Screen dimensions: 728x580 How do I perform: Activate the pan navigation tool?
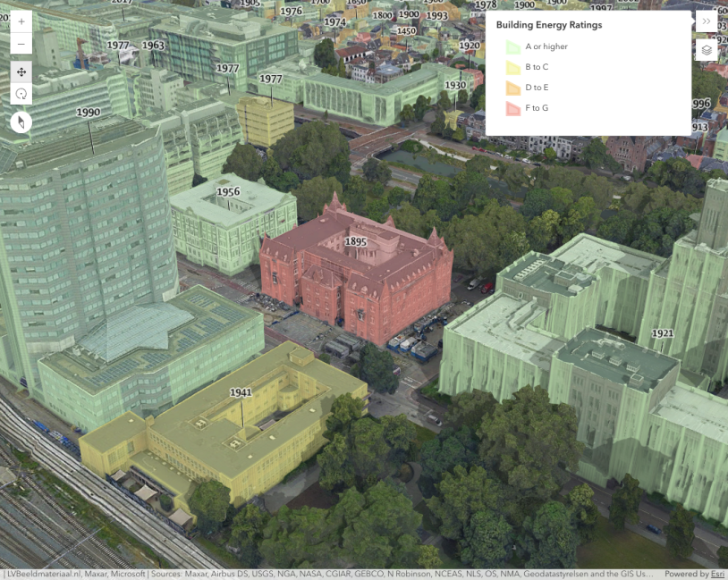click(21, 71)
